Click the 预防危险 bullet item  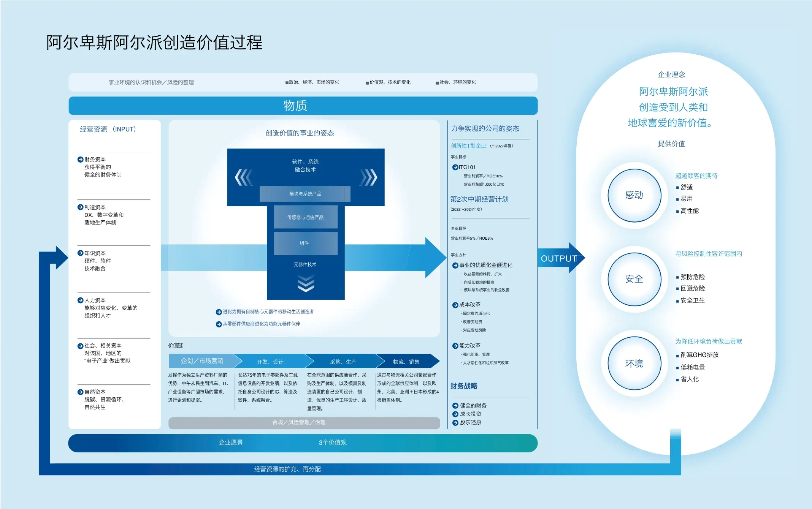[x=691, y=277]
